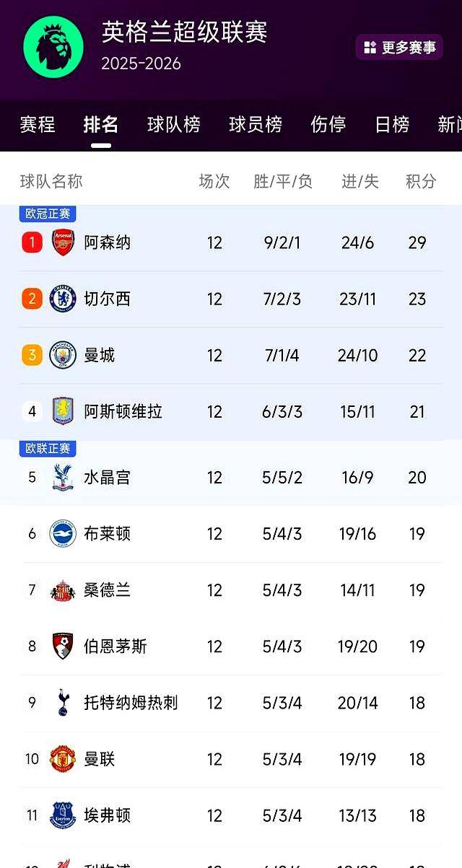Tap the Arsenal club crest
This screenshot has height=868, width=462.
63,242
